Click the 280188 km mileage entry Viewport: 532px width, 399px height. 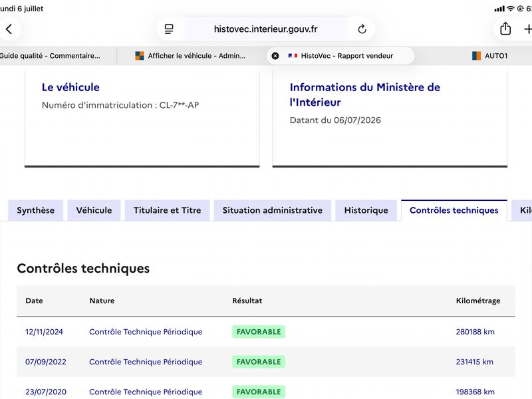pos(475,332)
